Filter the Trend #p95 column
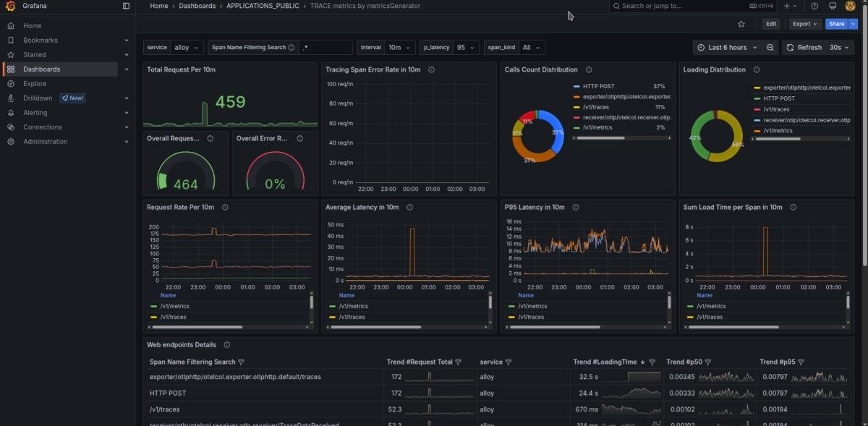The height and width of the screenshot is (426, 868). click(x=801, y=362)
